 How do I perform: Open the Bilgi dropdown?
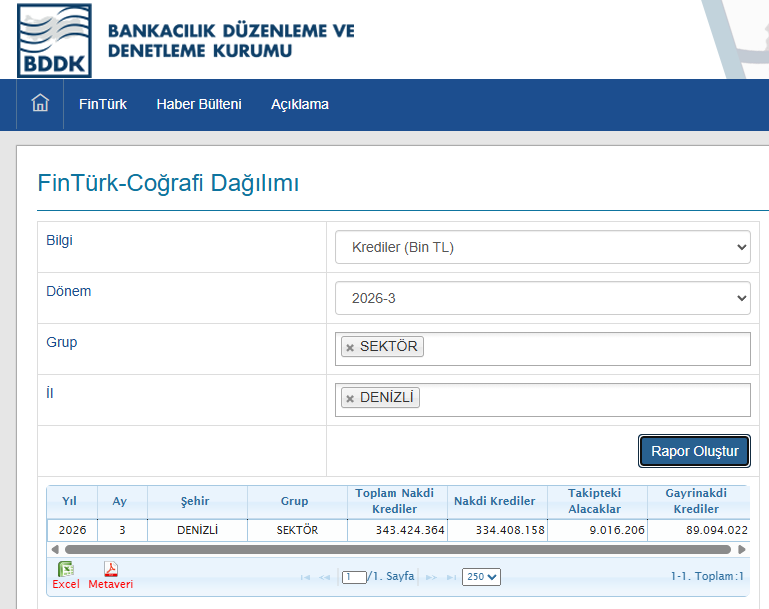click(542, 247)
